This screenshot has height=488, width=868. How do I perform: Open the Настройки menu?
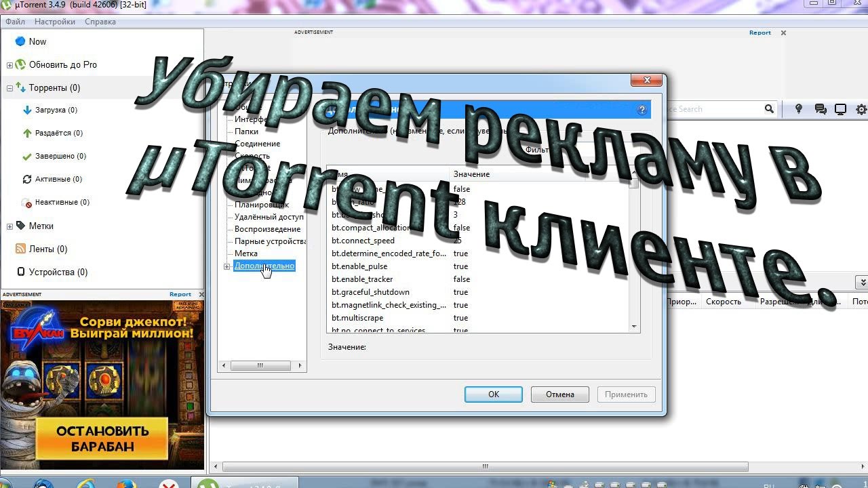click(x=55, y=22)
